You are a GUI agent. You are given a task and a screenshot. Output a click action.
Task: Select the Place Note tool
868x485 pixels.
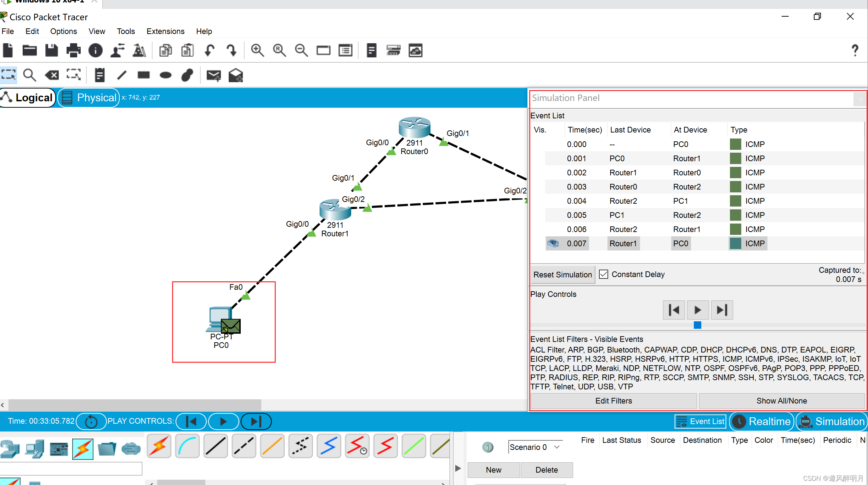(x=100, y=75)
